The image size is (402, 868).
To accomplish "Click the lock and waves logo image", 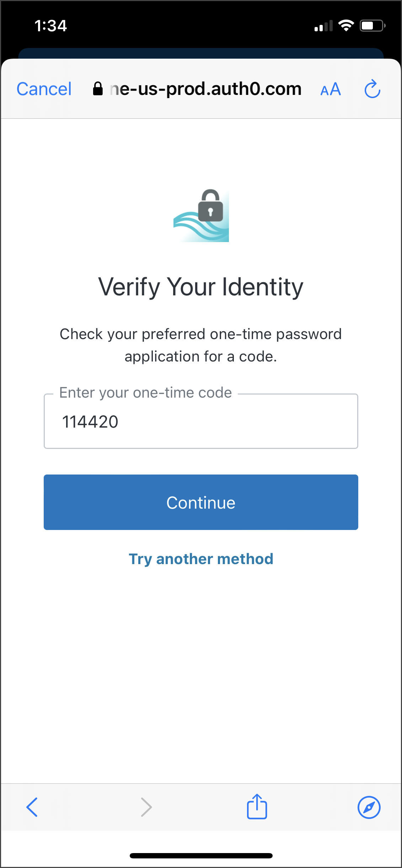I will coord(201,216).
